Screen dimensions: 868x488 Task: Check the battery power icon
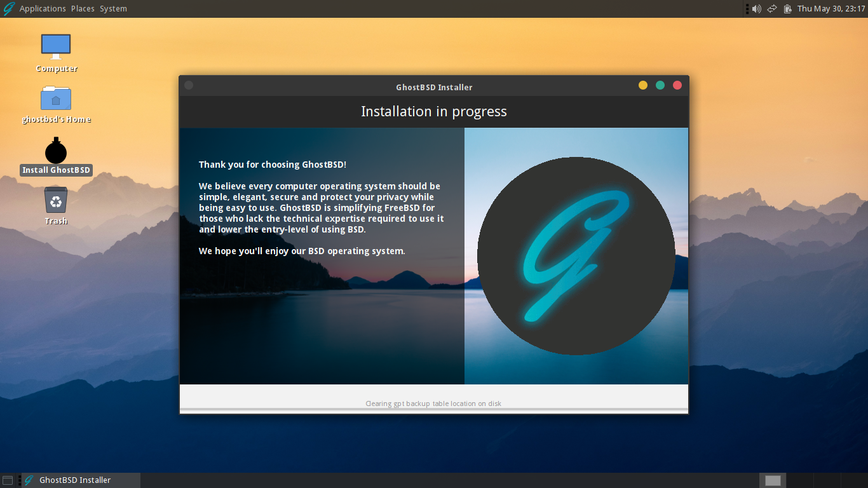pyautogui.click(x=788, y=9)
